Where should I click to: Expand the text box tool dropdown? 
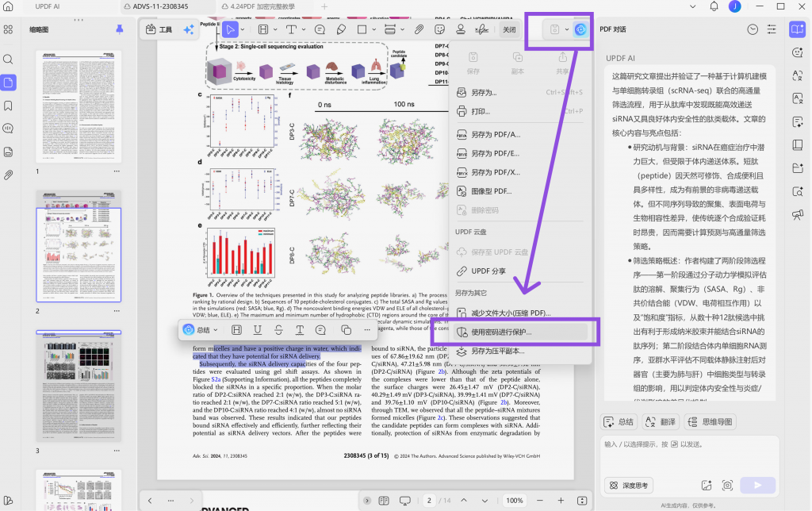(275, 29)
